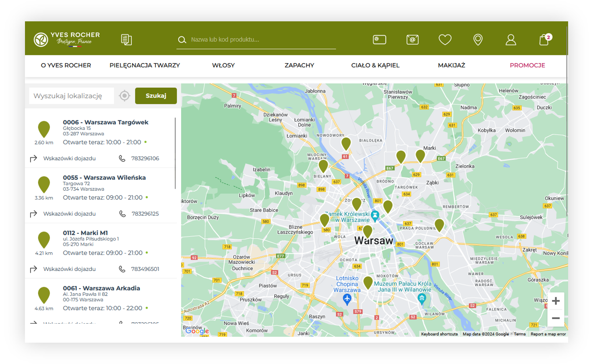Select the map marker above the Warsaw label

pos(367,231)
